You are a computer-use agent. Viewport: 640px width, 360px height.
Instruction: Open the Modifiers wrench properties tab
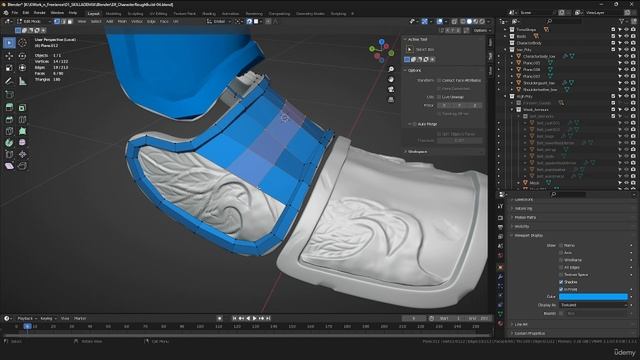pos(500,277)
